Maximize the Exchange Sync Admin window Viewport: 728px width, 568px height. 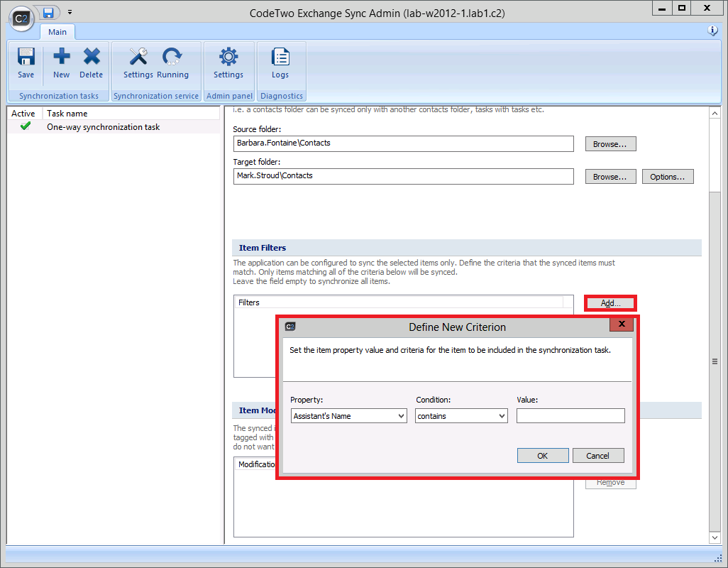click(x=682, y=8)
